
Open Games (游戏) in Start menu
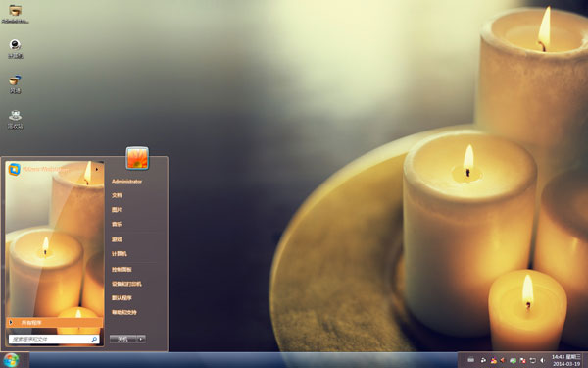(117, 239)
